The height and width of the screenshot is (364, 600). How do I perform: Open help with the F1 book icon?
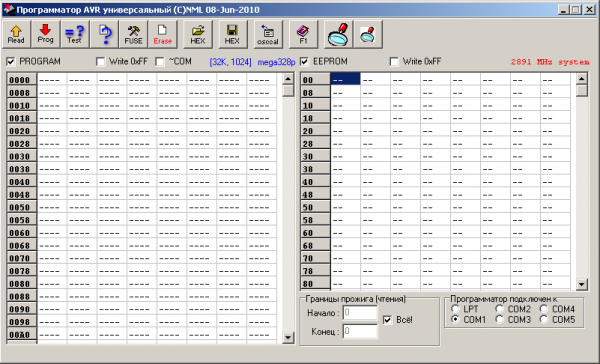(x=303, y=34)
